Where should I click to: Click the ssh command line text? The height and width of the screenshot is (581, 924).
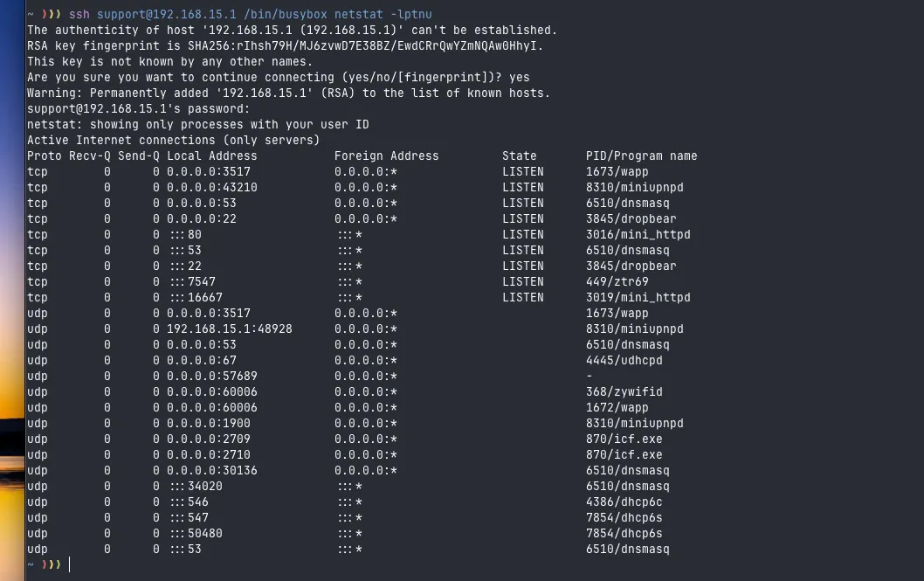pos(251,14)
